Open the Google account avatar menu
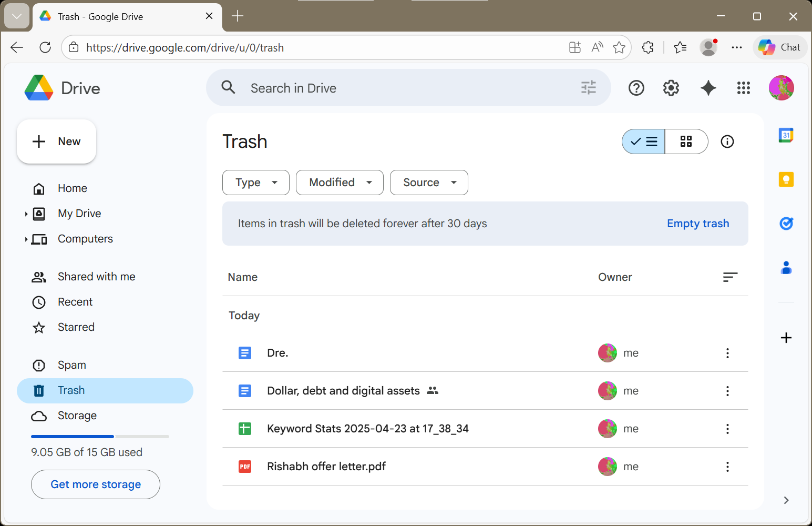 pyautogui.click(x=782, y=88)
